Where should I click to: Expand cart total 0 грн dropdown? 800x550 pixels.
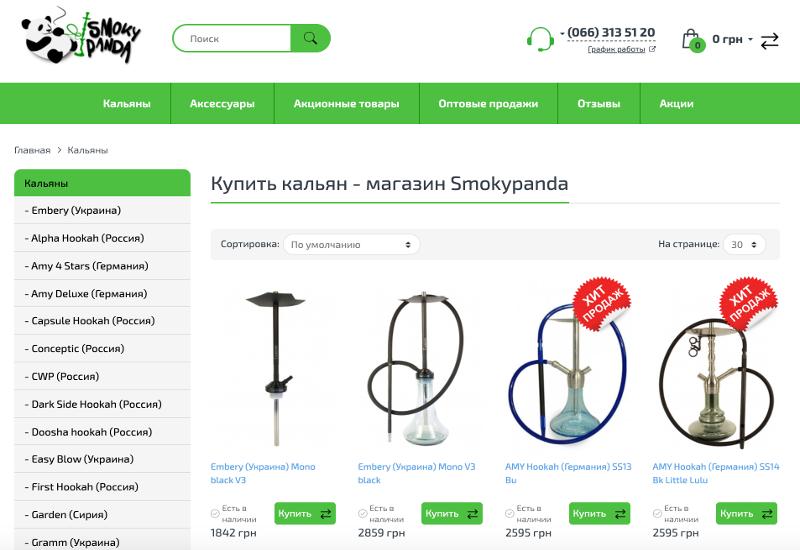point(751,39)
